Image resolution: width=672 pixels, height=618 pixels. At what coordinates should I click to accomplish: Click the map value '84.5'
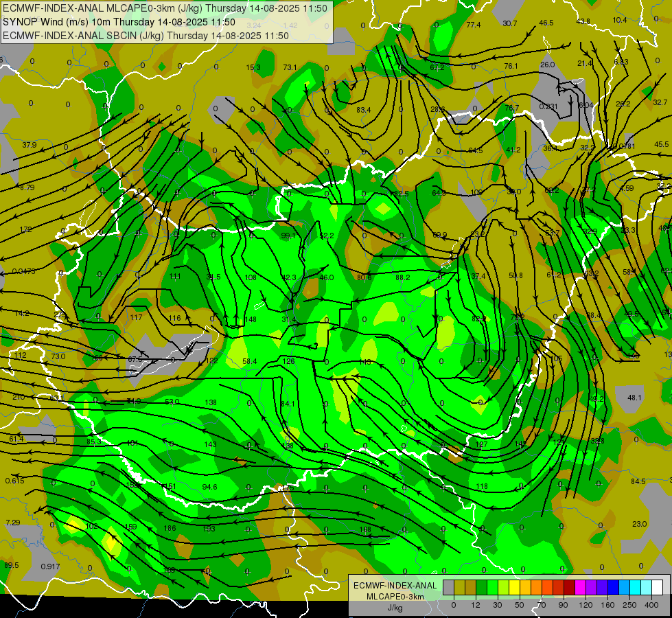[638, 481]
